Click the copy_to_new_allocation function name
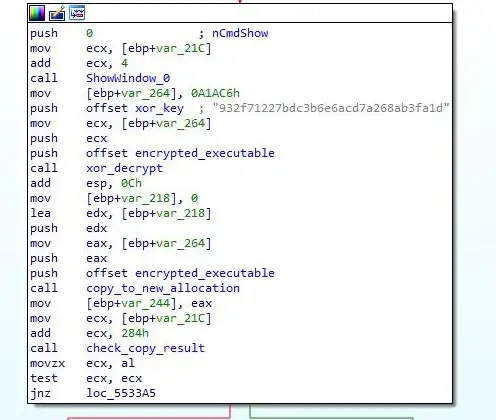 tap(163, 288)
